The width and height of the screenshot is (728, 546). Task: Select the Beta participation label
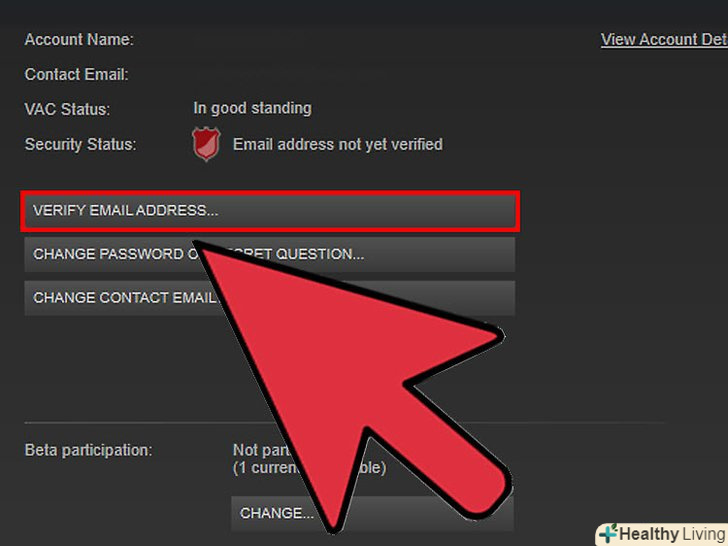(x=88, y=450)
